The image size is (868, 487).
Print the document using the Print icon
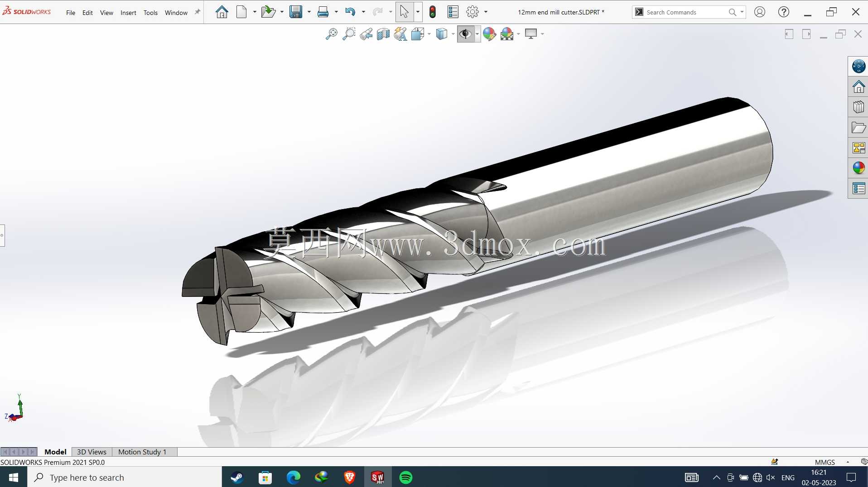click(323, 12)
